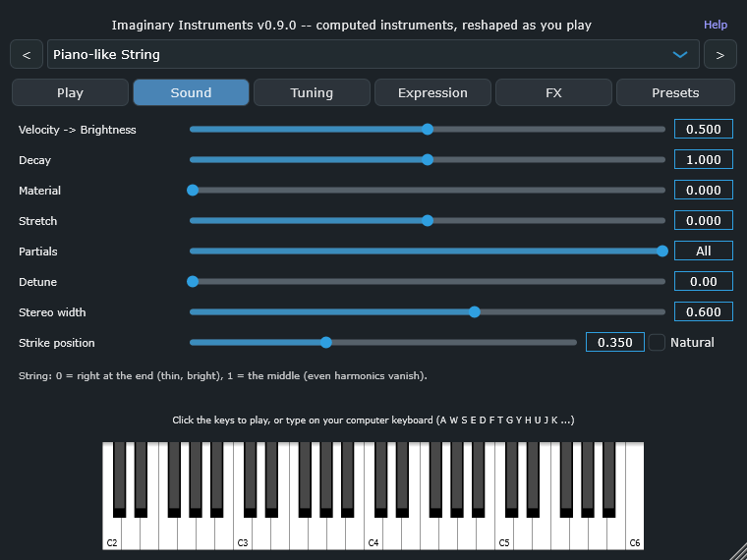This screenshot has height=560, width=747.
Task: Play the C5 key on the keyboard
Action: point(504,533)
